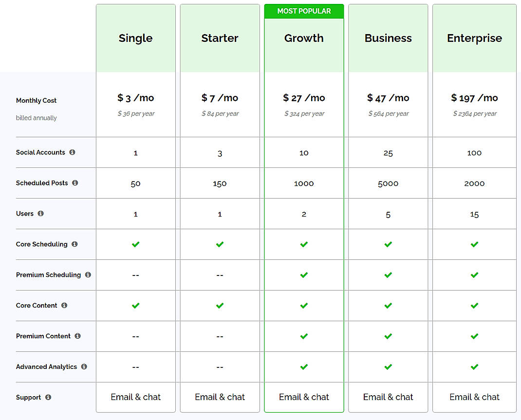
Task: Click the MOST POPULAR badge above Growth
Action: tap(304, 11)
